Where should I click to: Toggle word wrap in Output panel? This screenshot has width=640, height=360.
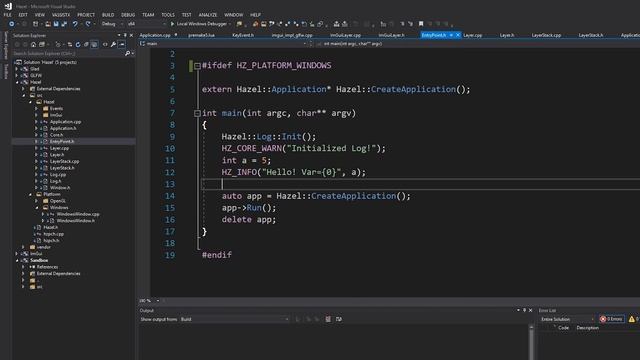339,319
